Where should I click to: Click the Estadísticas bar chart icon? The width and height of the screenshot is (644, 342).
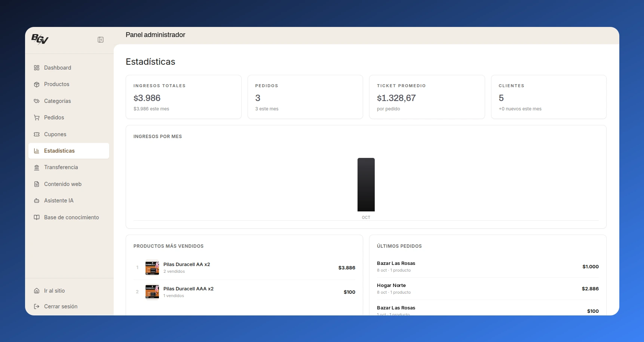pos(37,151)
